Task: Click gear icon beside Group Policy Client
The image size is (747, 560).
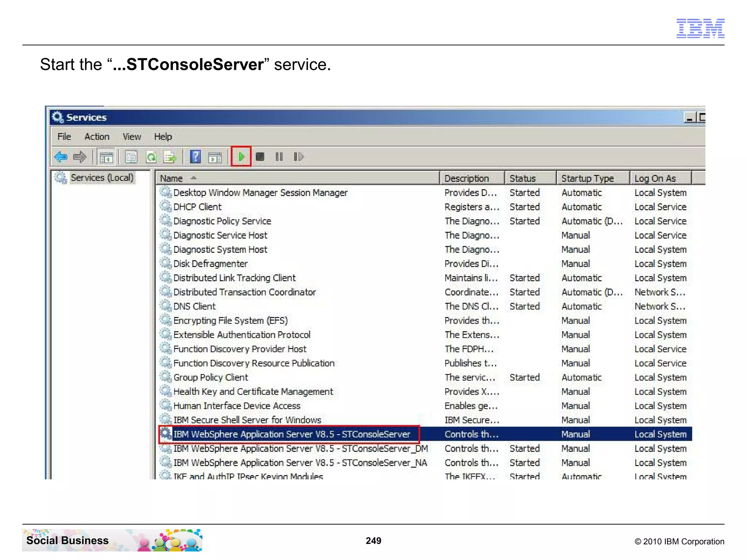Action: [x=166, y=377]
